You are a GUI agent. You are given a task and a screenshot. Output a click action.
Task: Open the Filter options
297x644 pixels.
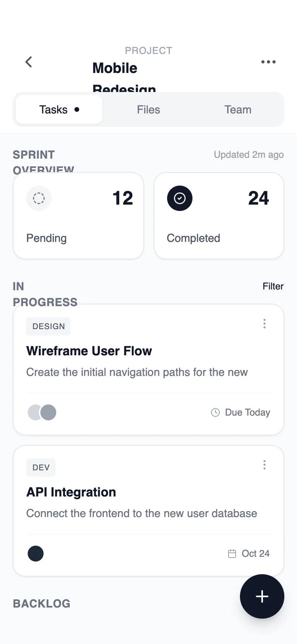(x=273, y=286)
